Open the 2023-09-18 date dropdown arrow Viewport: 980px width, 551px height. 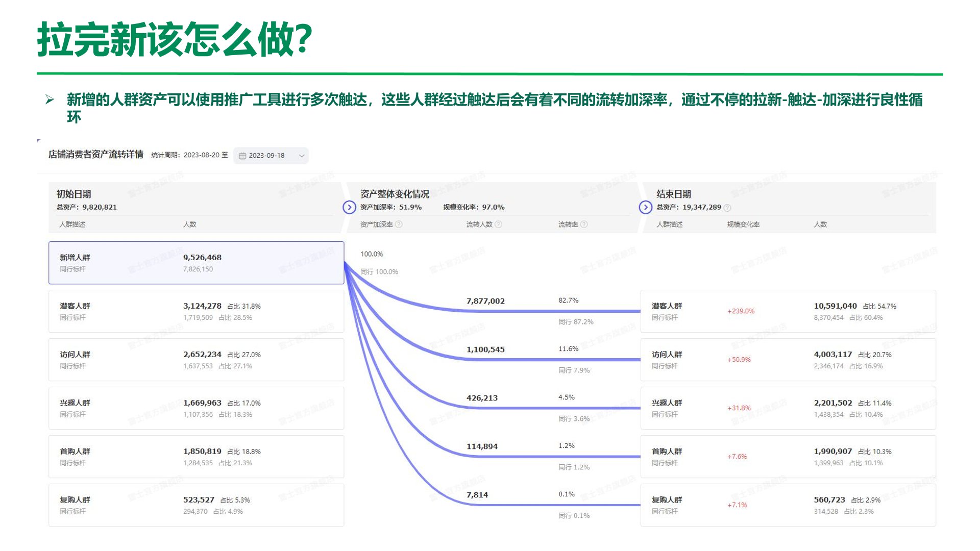[301, 156]
